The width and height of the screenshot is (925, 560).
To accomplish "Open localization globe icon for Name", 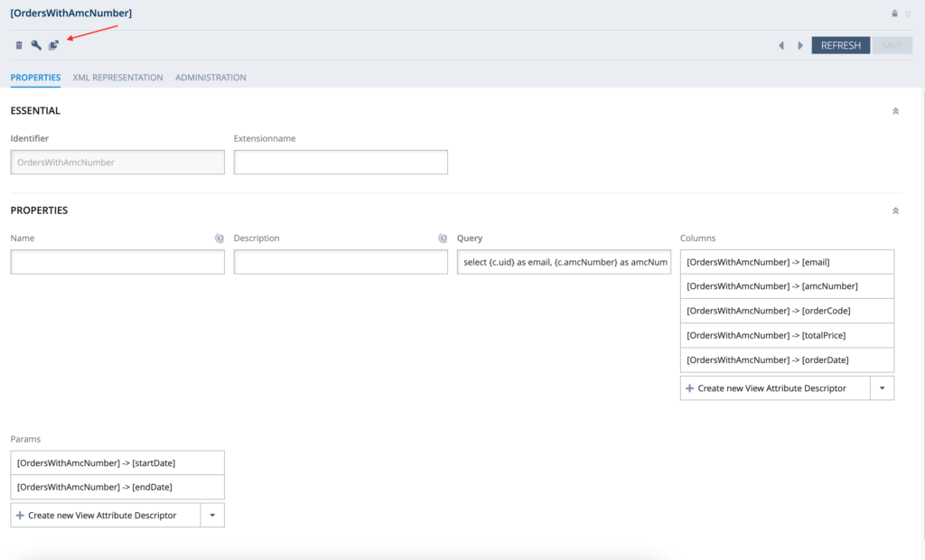I will click(220, 238).
